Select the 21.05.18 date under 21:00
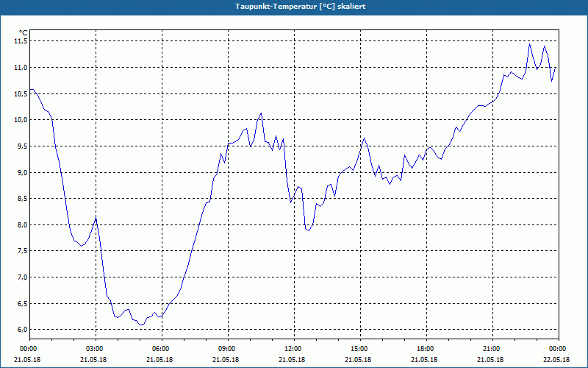This screenshot has height=368, width=588. [x=490, y=359]
